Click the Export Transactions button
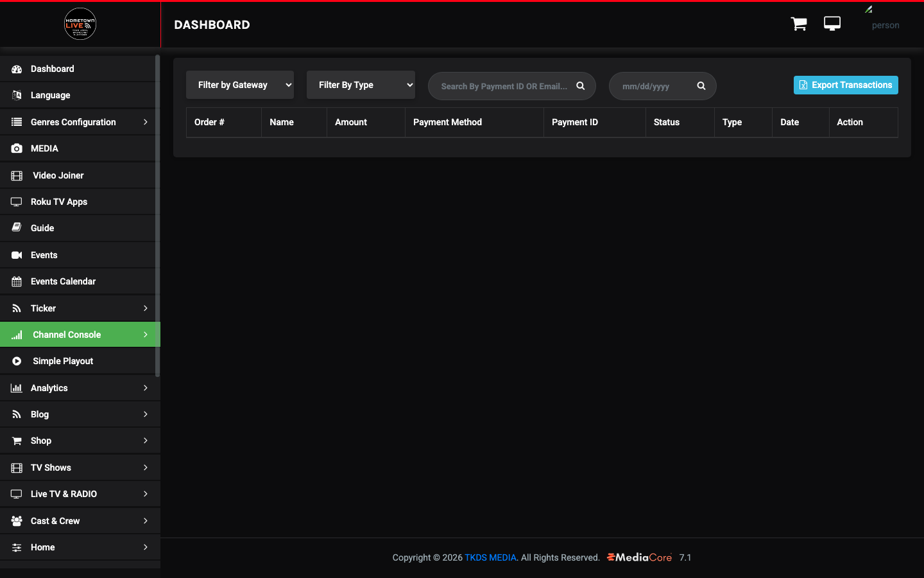This screenshot has width=924, height=578. tap(846, 85)
